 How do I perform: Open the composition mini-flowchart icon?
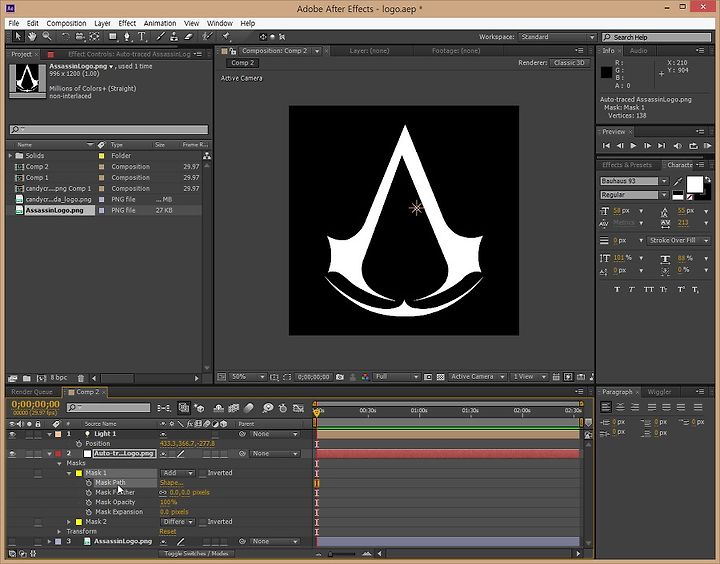coord(164,408)
